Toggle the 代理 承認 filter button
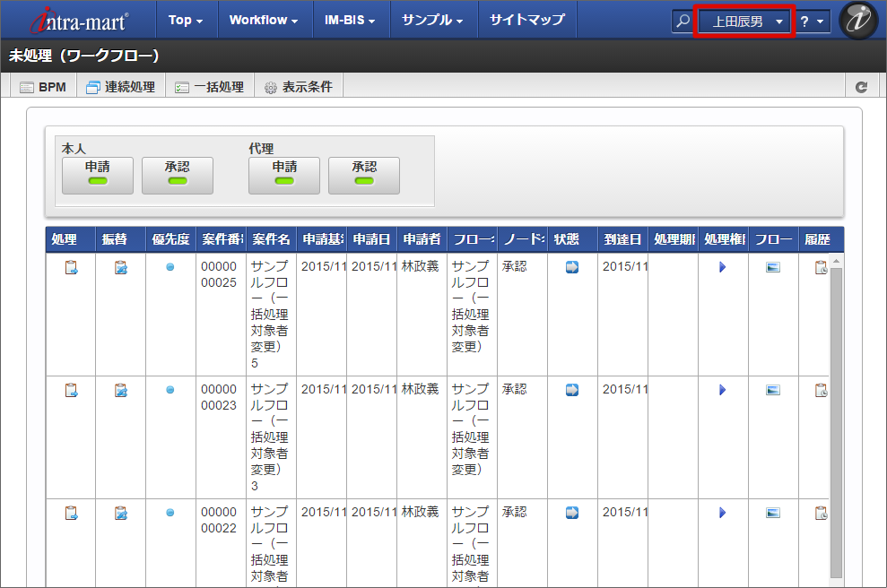The image size is (887, 588). [363, 175]
